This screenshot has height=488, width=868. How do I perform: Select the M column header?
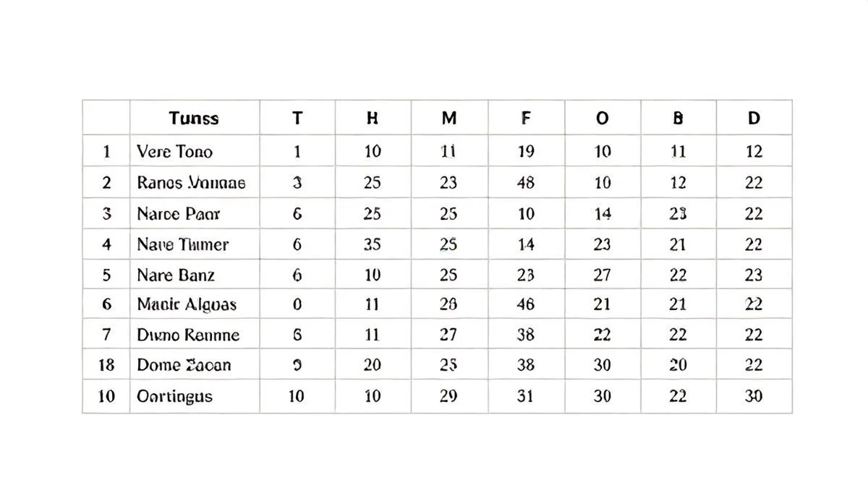coord(449,118)
